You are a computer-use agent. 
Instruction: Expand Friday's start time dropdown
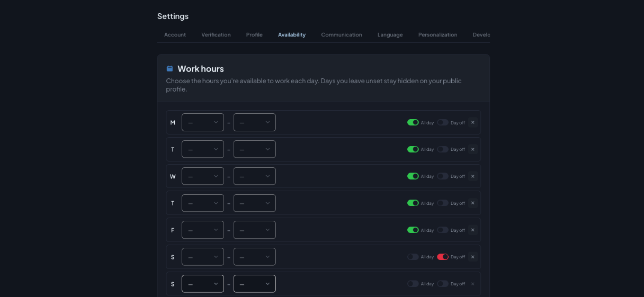tap(203, 230)
